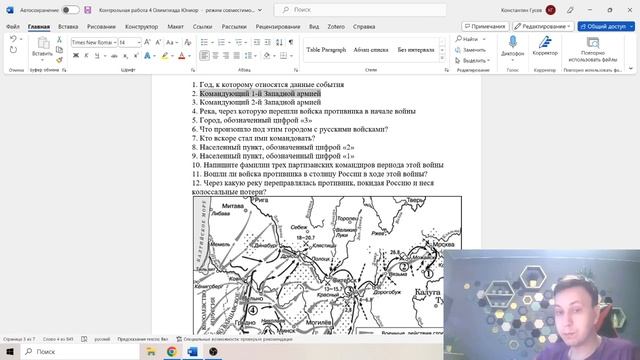Click the Copy icon

(x=59, y=50)
